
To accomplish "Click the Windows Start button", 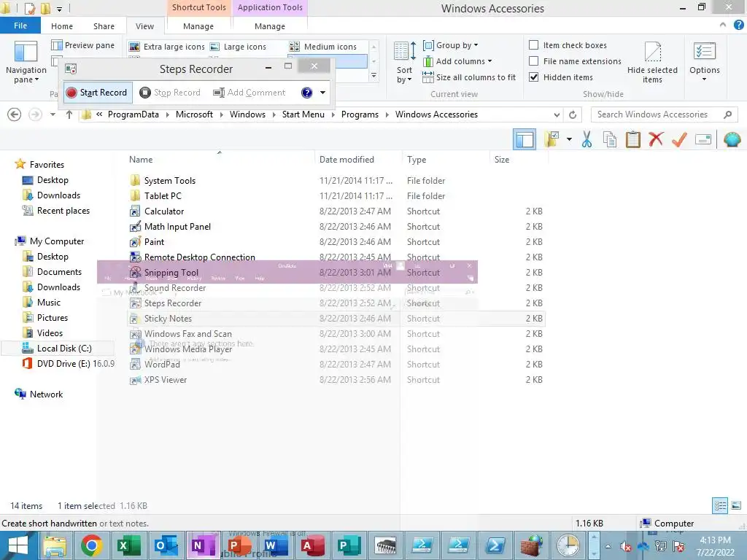I will pyautogui.click(x=18, y=545).
